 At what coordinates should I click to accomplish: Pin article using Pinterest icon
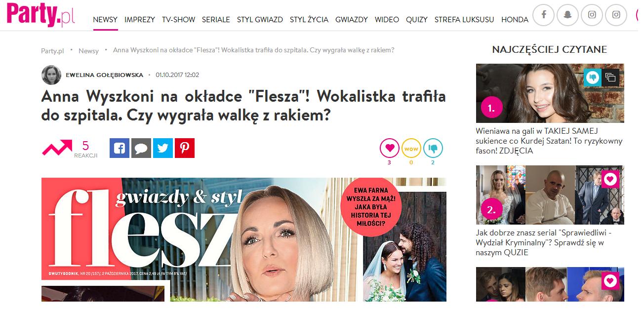coord(185,148)
